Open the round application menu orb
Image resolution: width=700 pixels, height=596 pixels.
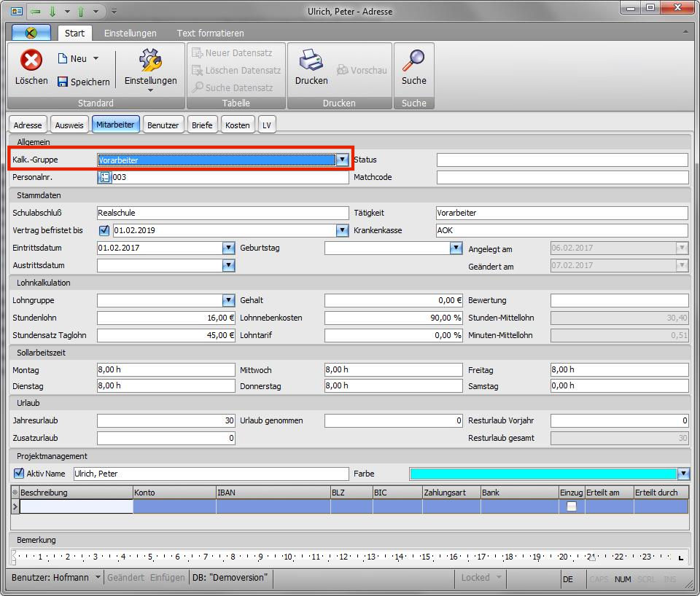[31, 33]
